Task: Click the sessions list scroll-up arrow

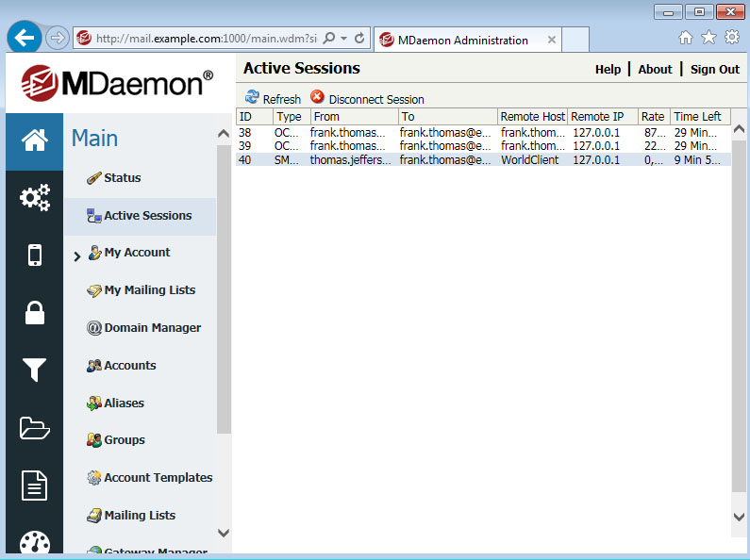Action: pos(739,128)
